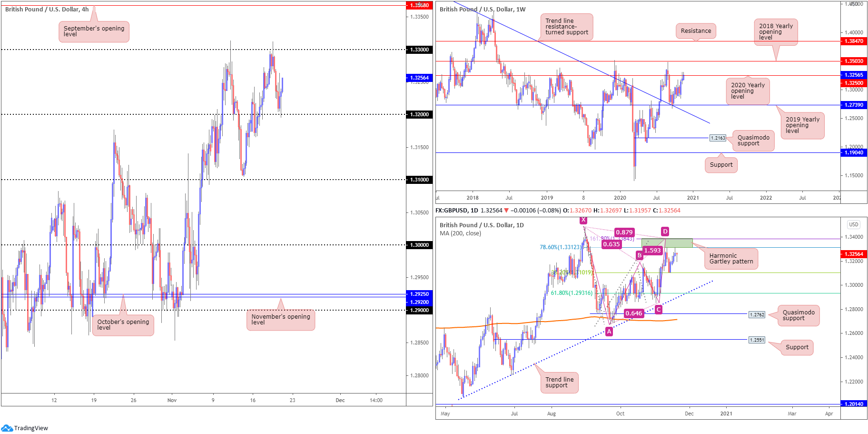Image resolution: width=868 pixels, height=434 pixels.
Task: Select the 2019 Yearly opening level callout
Action: click(x=802, y=125)
